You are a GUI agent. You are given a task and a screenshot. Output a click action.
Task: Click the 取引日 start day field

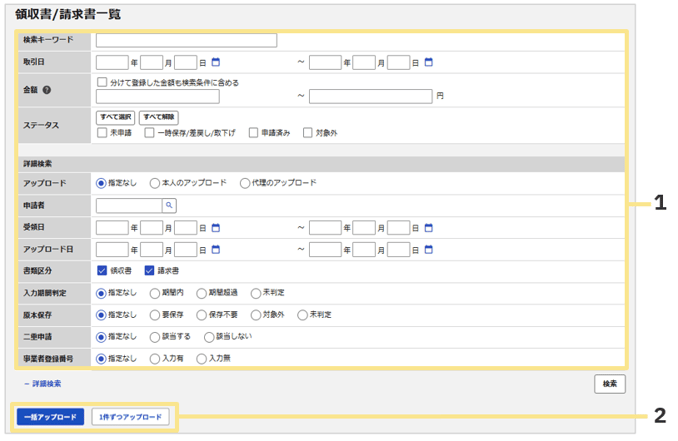tap(185, 62)
